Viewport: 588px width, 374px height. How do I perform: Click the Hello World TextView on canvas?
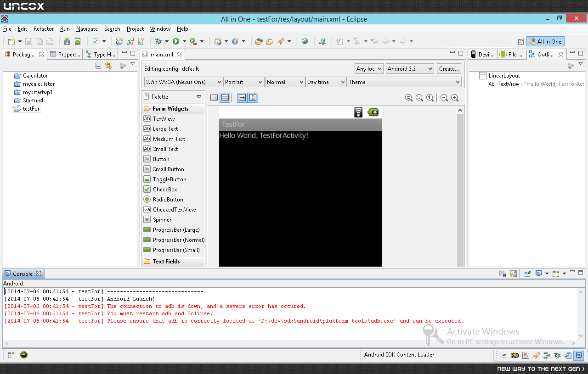pos(264,135)
